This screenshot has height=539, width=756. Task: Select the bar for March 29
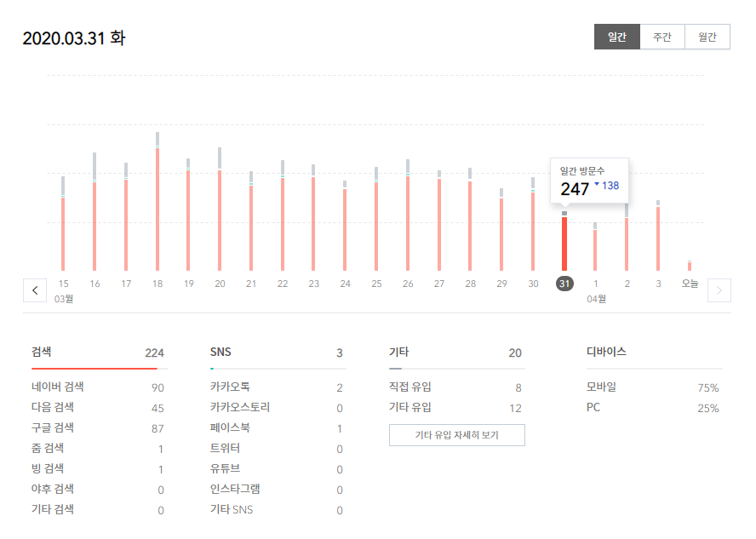point(501,230)
